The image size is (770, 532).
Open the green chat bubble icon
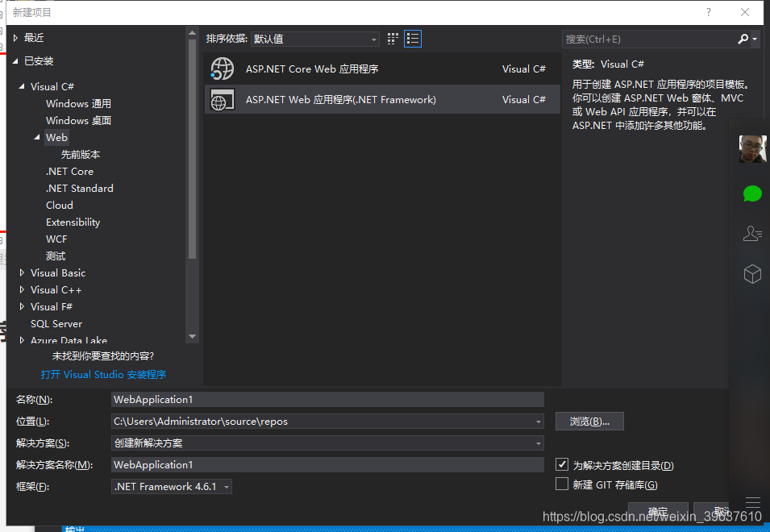(x=752, y=193)
